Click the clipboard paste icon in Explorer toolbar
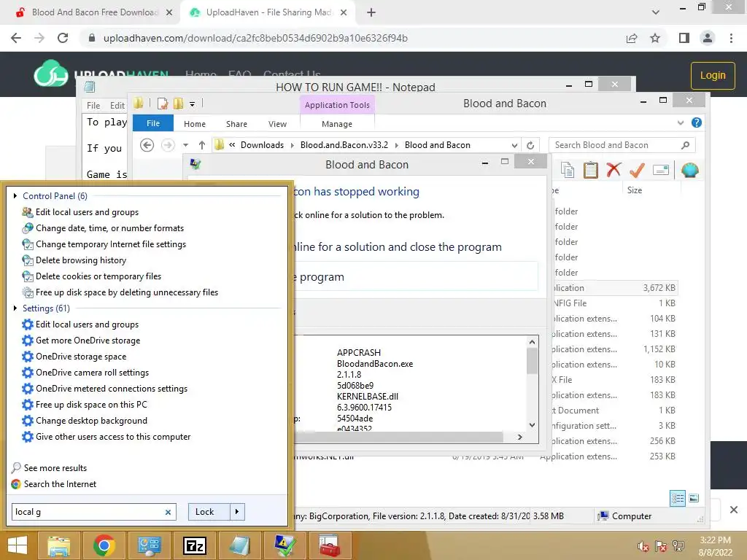Screen dimensions: 747x560 click(591, 170)
